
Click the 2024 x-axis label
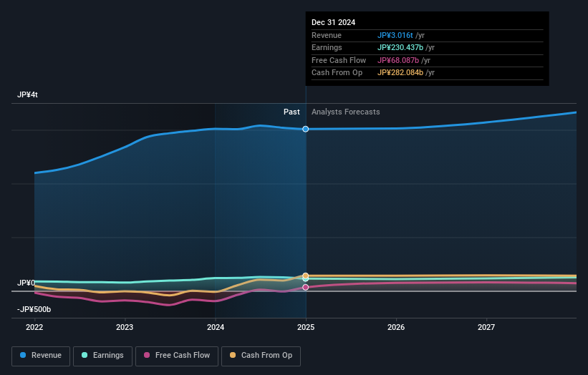pyautogui.click(x=216, y=328)
